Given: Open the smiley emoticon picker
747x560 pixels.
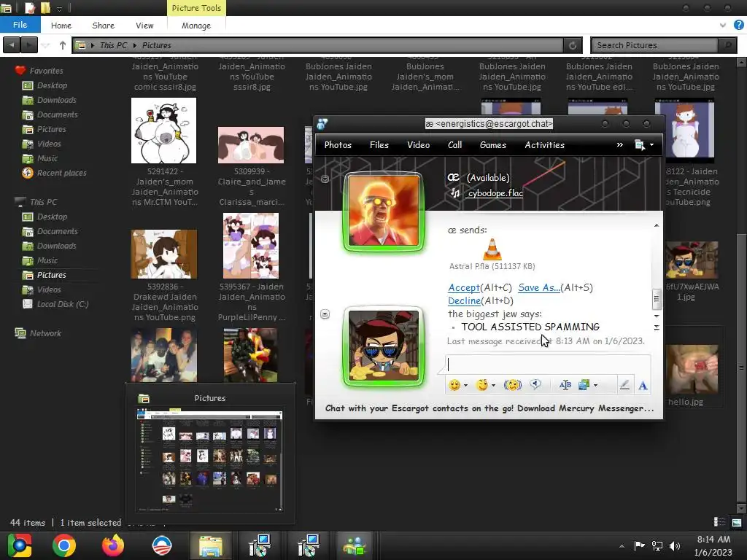Looking at the screenshot, I should point(454,385).
